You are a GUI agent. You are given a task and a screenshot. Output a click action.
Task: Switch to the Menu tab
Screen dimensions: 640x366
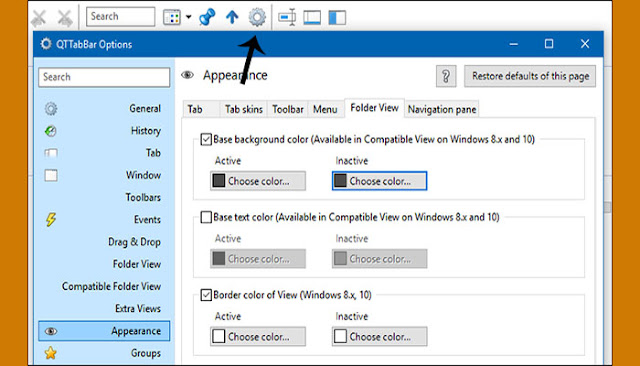pyautogui.click(x=325, y=109)
